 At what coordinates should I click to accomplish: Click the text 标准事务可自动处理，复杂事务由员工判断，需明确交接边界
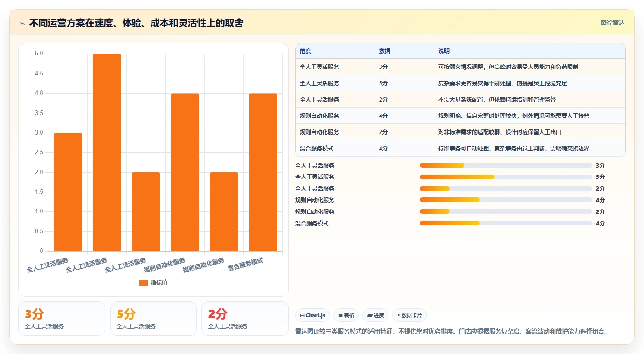tap(514, 149)
